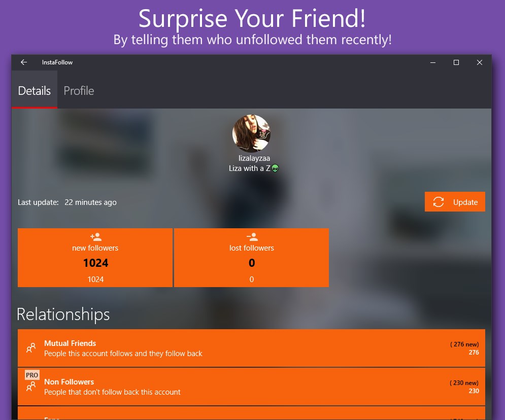Click the alien emoji beside Liza with a Z

[275, 168]
